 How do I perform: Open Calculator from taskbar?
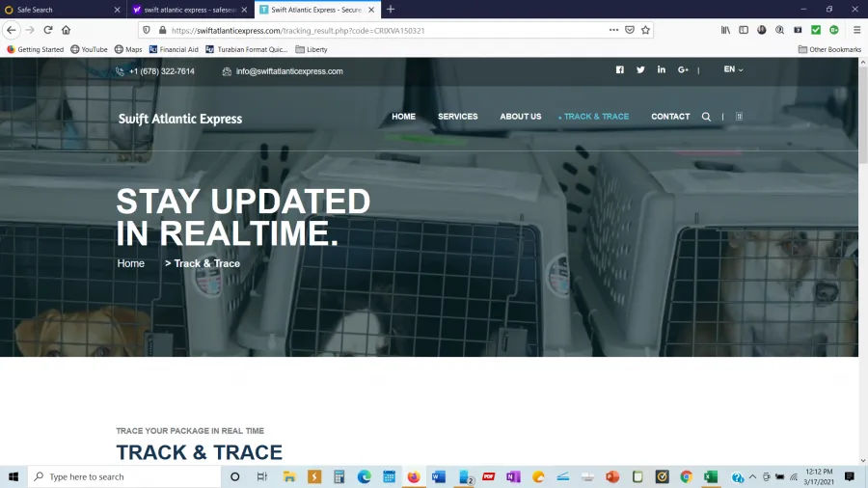point(339,476)
